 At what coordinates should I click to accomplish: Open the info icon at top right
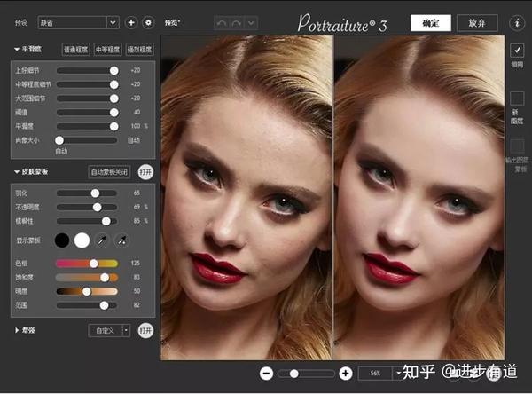(x=517, y=22)
